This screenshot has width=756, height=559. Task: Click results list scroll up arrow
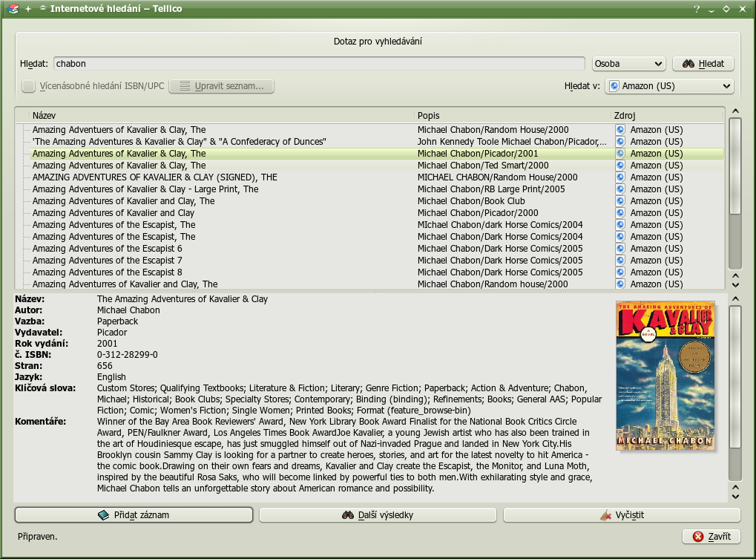pyautogui.click(x=735, y=111)
